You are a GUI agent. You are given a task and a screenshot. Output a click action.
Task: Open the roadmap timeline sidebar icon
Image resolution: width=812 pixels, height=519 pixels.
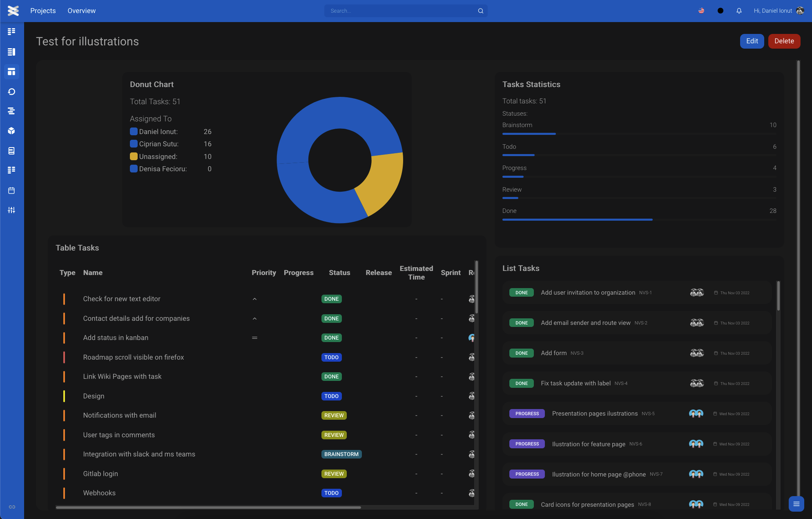11,111
